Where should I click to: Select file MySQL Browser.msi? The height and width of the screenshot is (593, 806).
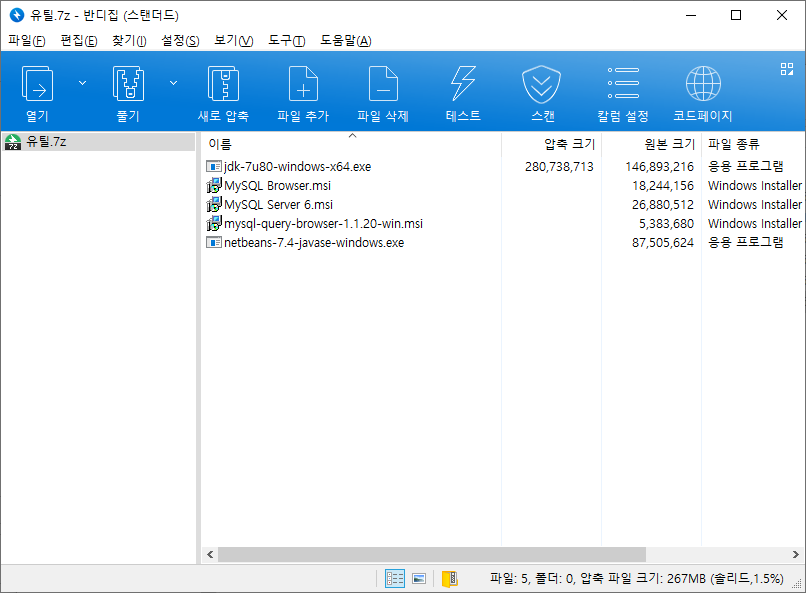(278, 186)
